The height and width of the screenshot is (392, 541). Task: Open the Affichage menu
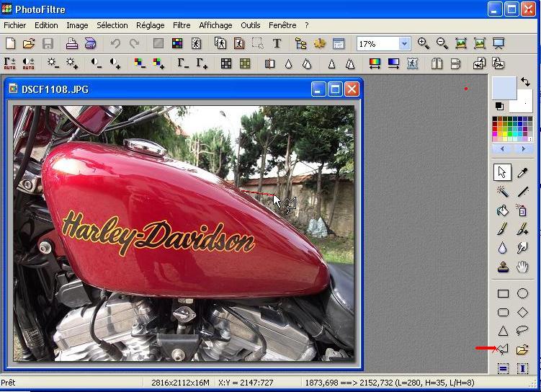pos(215,25)
